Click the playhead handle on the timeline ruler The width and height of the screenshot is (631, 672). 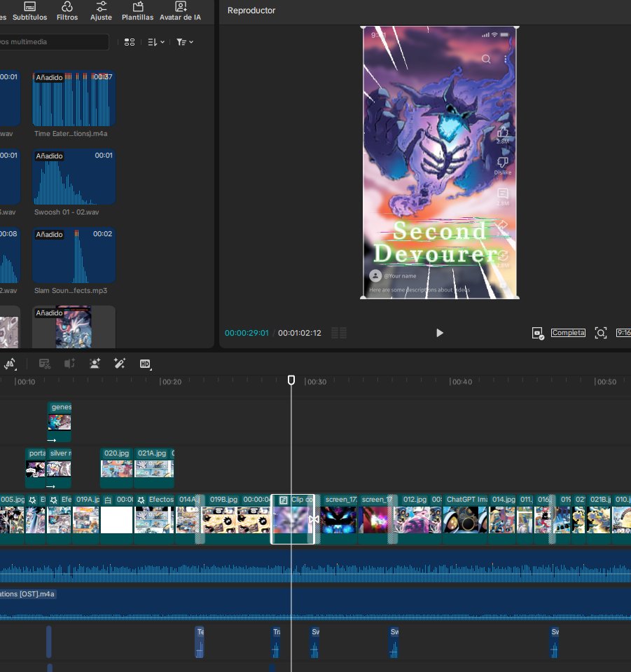291,380
